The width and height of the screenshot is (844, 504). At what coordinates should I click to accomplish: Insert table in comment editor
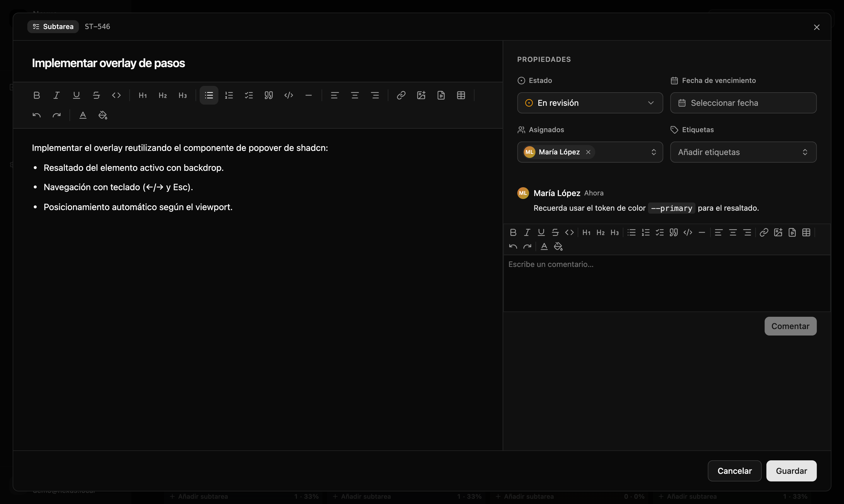806,232
